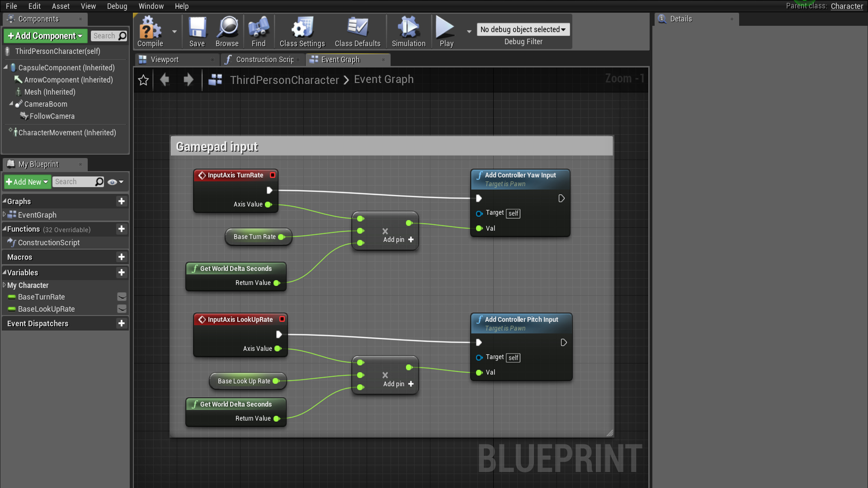Toggle instance editable on BaseLookUpRate variable
The height and width of the screenshot is (488, 868).
click(121, 309)
